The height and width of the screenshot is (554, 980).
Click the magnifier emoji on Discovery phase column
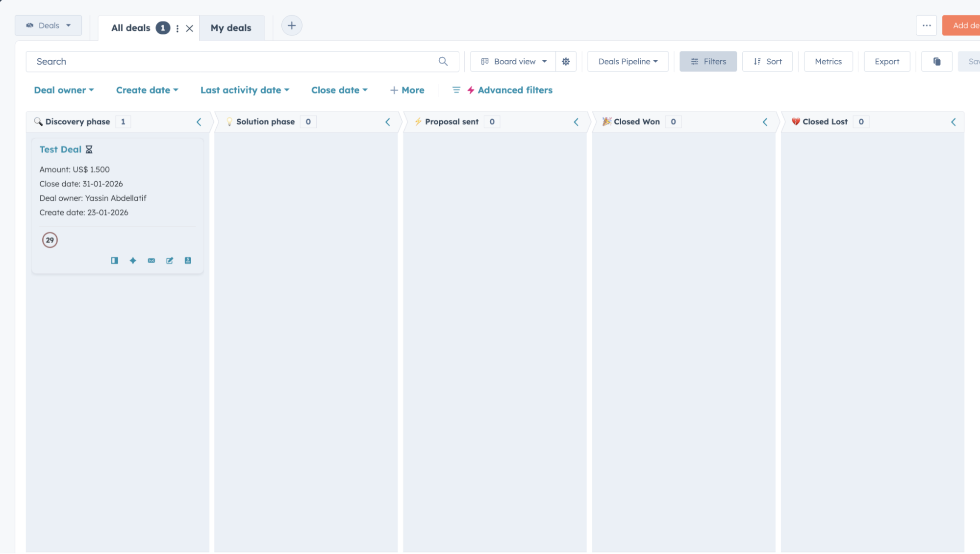(38, 121)
